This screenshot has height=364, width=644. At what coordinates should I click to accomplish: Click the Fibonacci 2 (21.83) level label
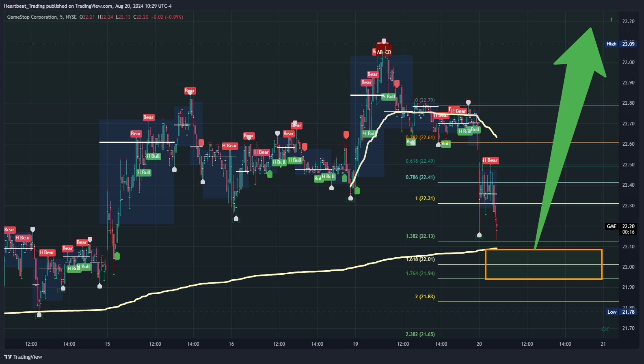point(425,297)
